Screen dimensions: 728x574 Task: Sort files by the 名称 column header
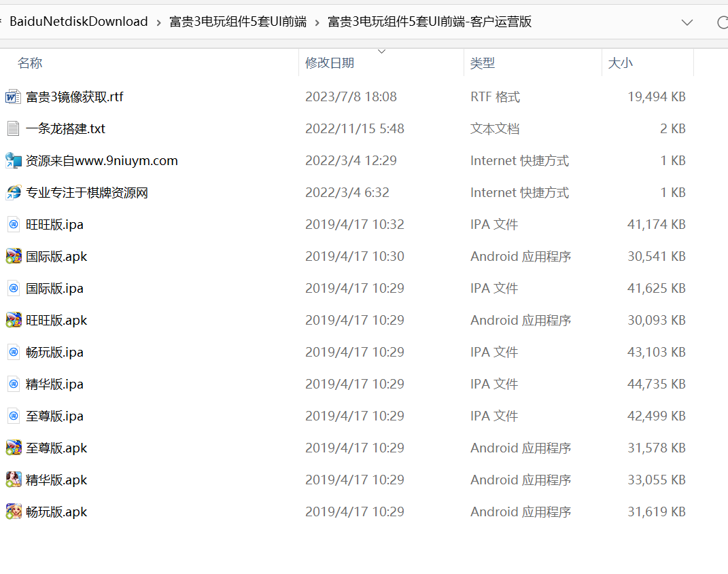coord(30,63)
